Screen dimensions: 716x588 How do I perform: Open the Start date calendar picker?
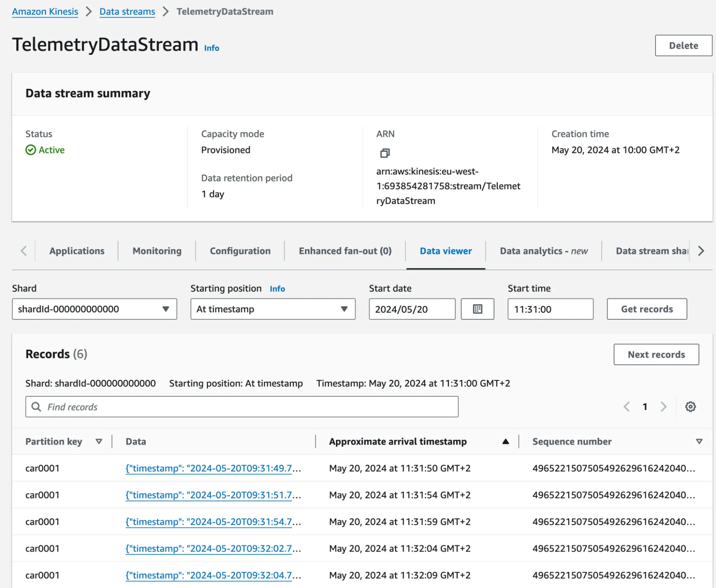point(477,309)
